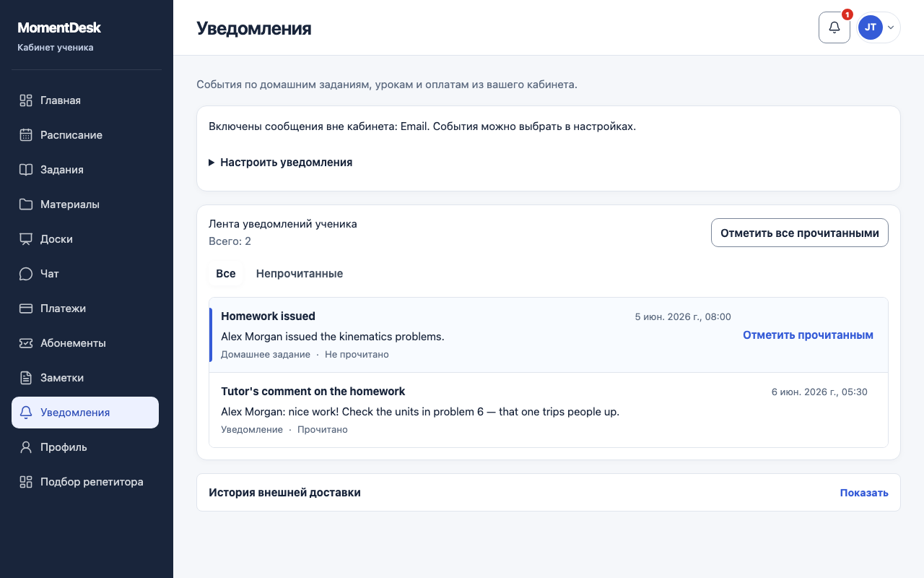Navigate to the Абонементы page

pyautogui.click(x=85, y=343)
